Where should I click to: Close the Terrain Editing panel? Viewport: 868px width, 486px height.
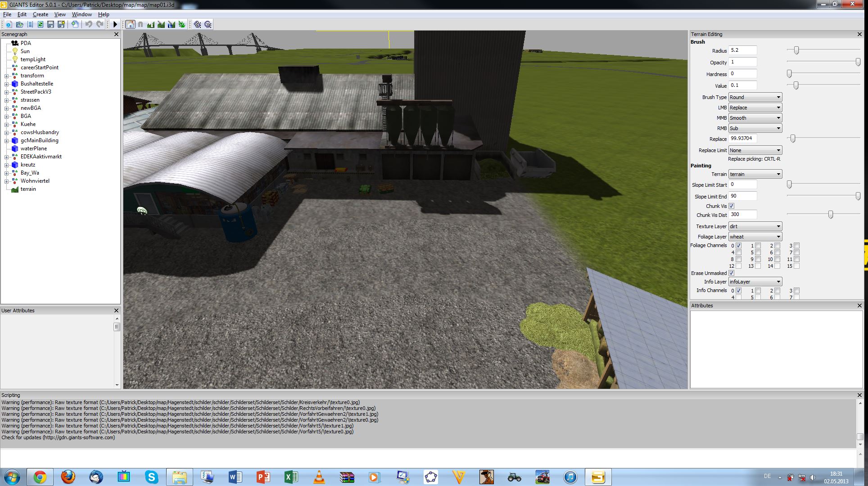(x=859, y=34)
